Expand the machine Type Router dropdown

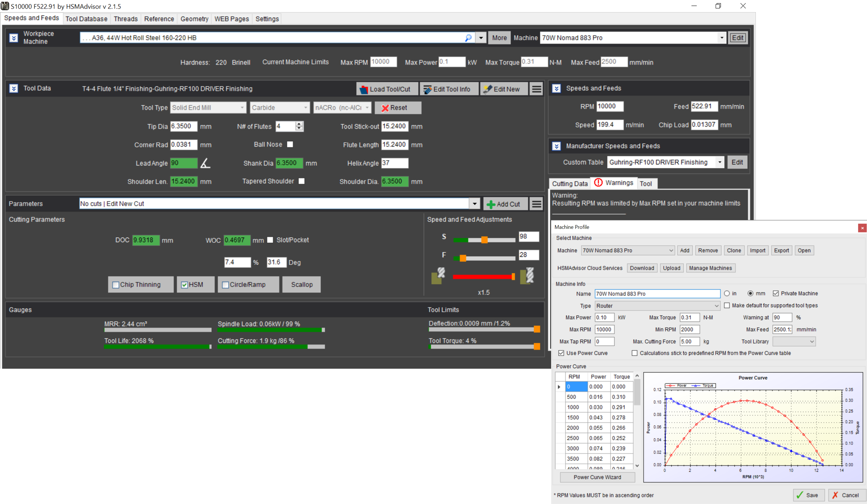(x=716, y=306)
